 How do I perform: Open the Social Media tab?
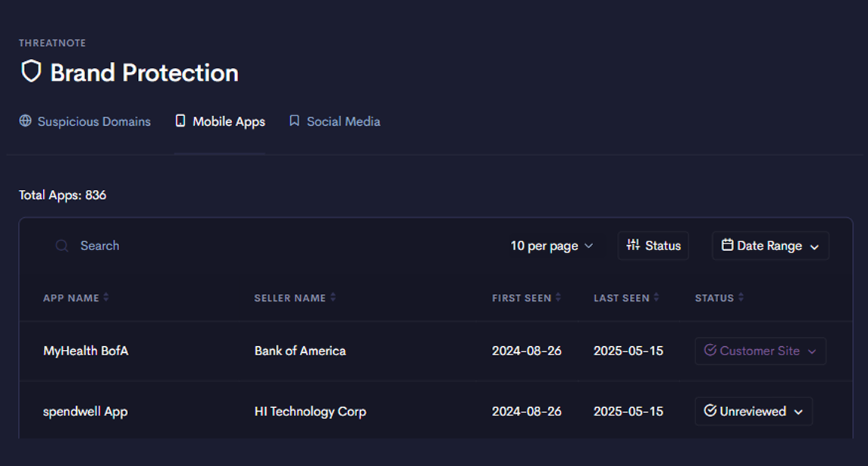pyautogui.click(x=335, y=121)
